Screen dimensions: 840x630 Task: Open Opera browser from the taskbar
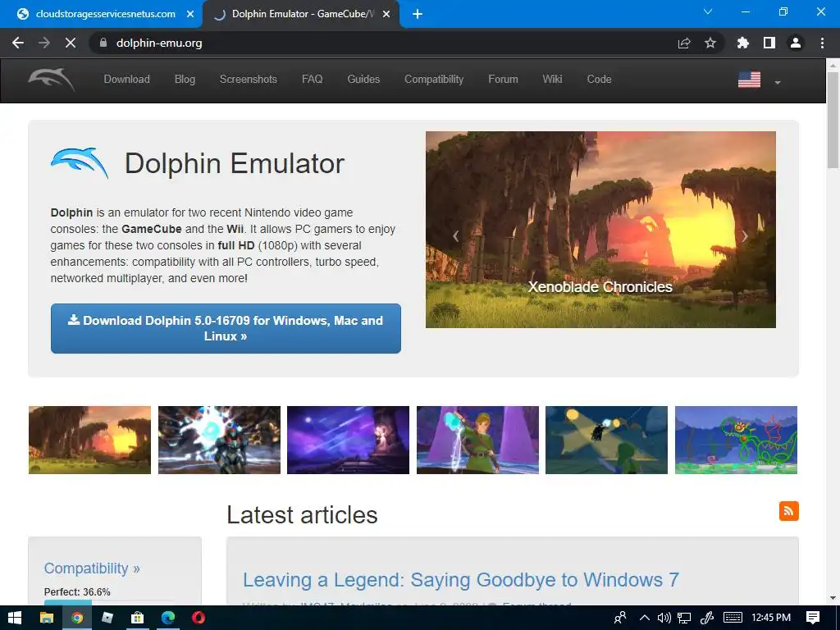[x=199, y=618]
